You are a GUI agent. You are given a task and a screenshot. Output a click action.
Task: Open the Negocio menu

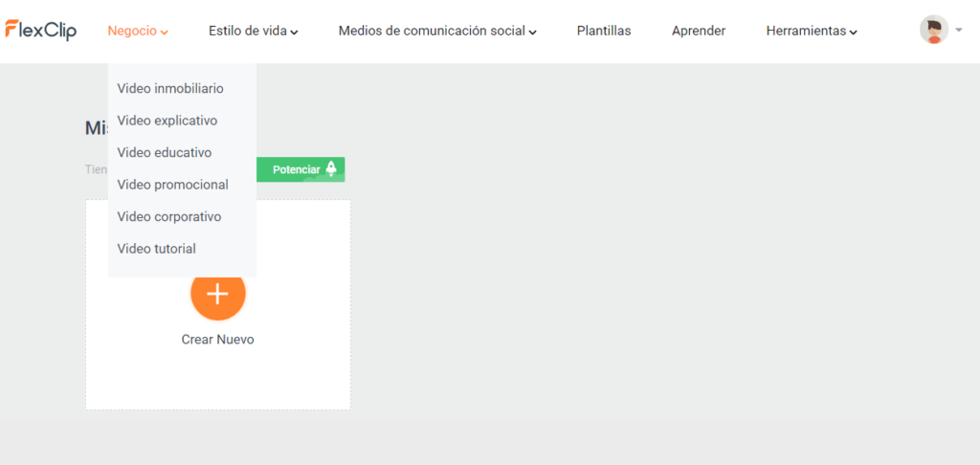(138, 31)
